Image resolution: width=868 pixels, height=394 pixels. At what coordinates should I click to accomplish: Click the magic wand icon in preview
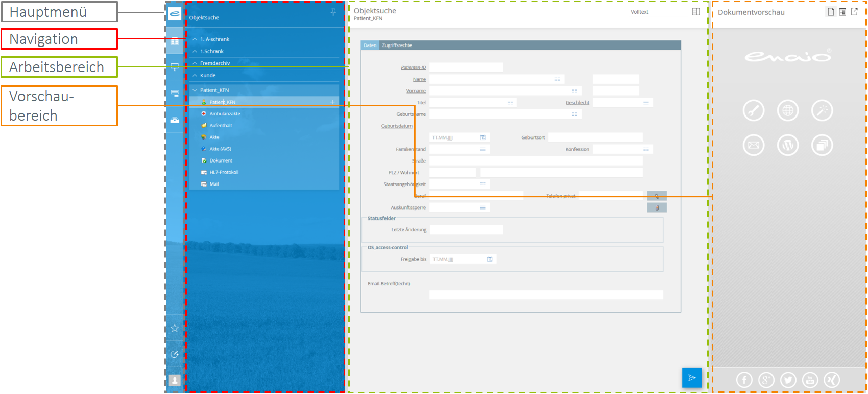pos(822,110)
